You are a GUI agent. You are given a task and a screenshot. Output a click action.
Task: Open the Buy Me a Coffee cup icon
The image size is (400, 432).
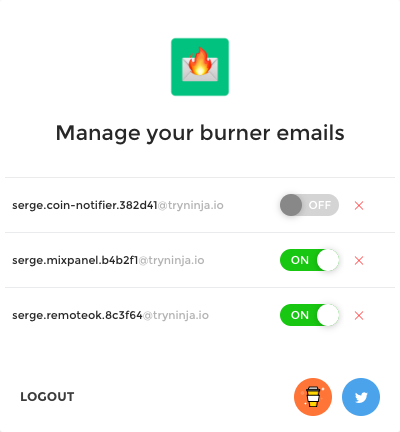[313, 397]
